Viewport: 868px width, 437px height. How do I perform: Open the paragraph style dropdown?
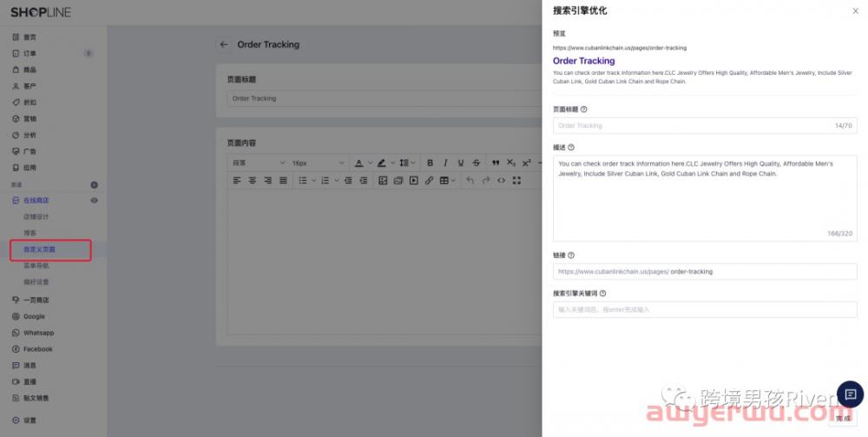point(258,162)
